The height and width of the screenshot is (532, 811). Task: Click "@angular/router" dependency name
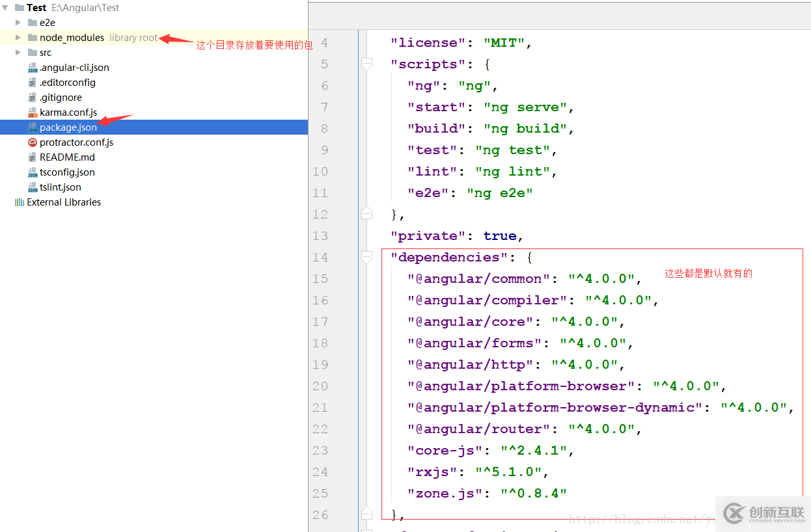(x=479, y=429)
